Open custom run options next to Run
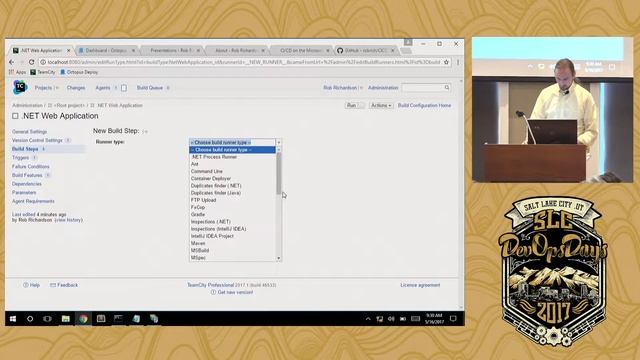The width and height of the screenshot is (640, 360). (360, 105)
